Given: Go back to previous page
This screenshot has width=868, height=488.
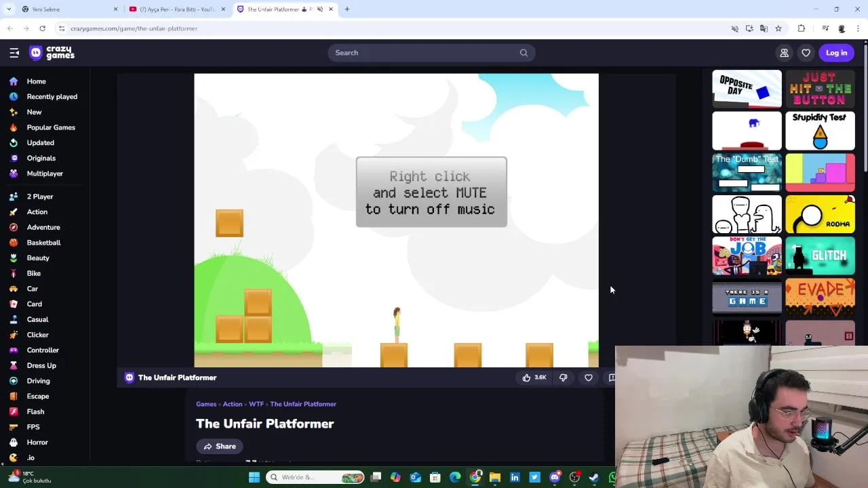Looking at the screenshot, I should click(9, 28).
